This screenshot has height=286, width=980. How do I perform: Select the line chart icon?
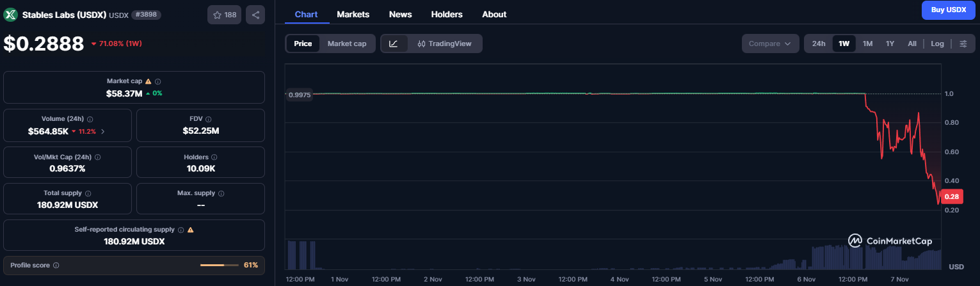pyautogui.click(x=394, y=44)
